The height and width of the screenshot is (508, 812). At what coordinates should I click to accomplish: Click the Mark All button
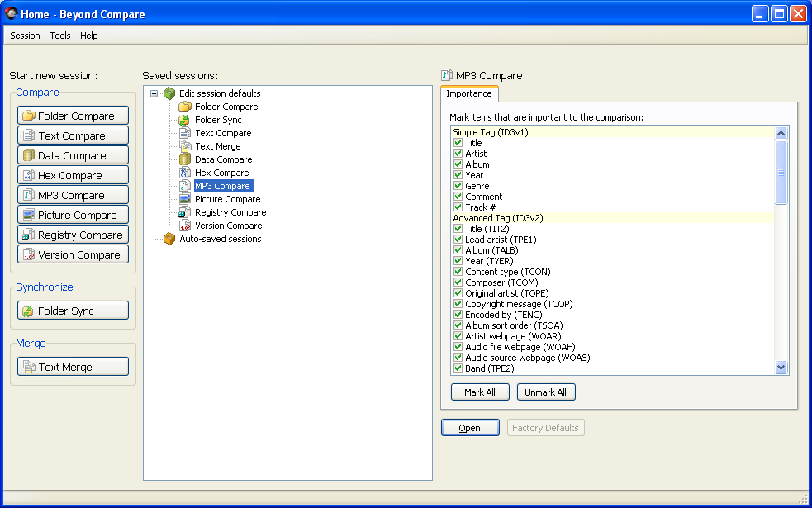click(x=480, y=392)
